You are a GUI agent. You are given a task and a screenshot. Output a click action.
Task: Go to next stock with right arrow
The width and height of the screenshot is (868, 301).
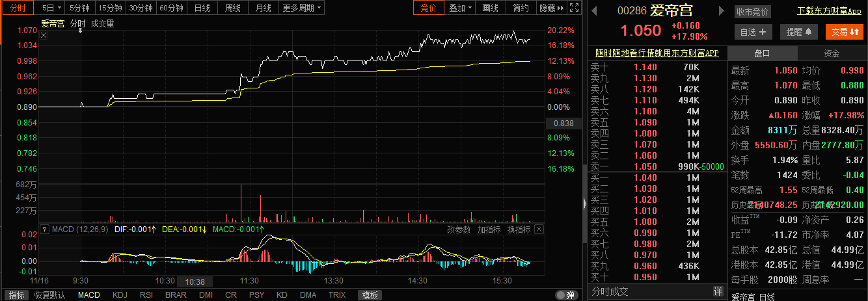point(722,11)
